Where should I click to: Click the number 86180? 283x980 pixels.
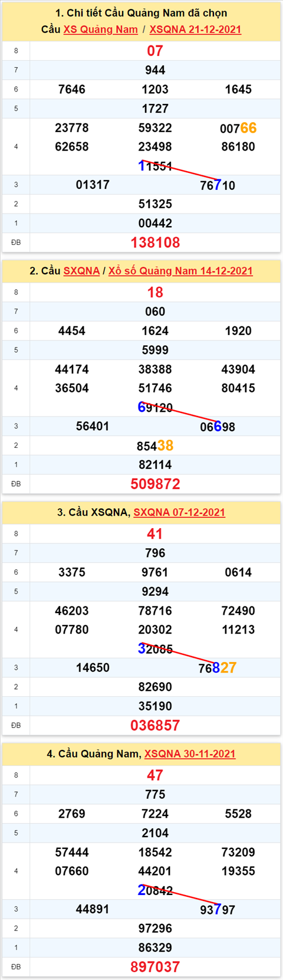pyautogui.click(x=238, y=147)
